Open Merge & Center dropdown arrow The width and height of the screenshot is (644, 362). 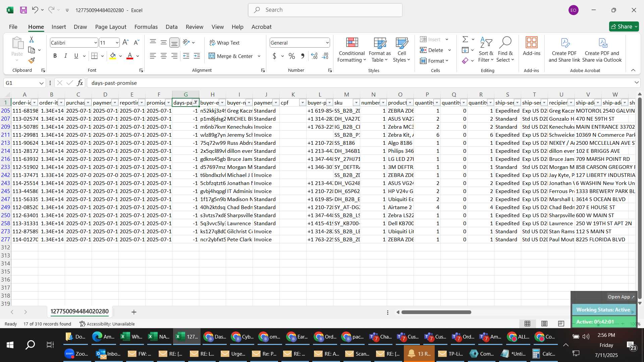coord(259,56)
